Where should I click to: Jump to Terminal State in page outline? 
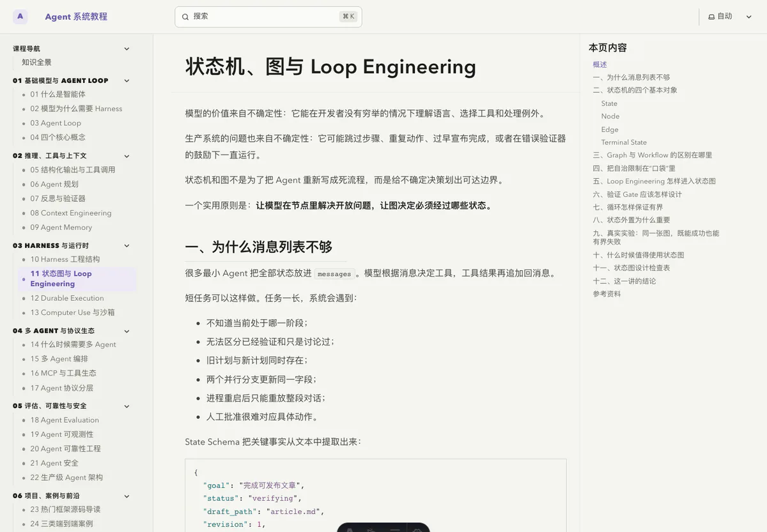click(624, 142)
